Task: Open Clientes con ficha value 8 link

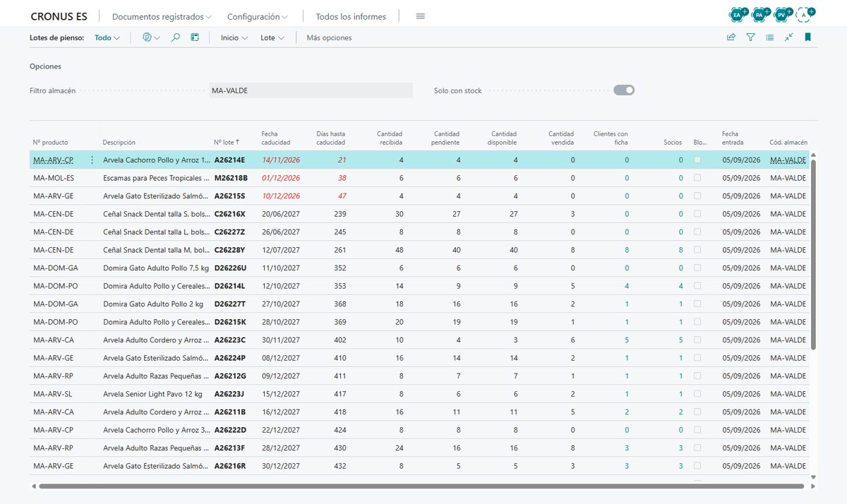Action: [x=626, y=250]
